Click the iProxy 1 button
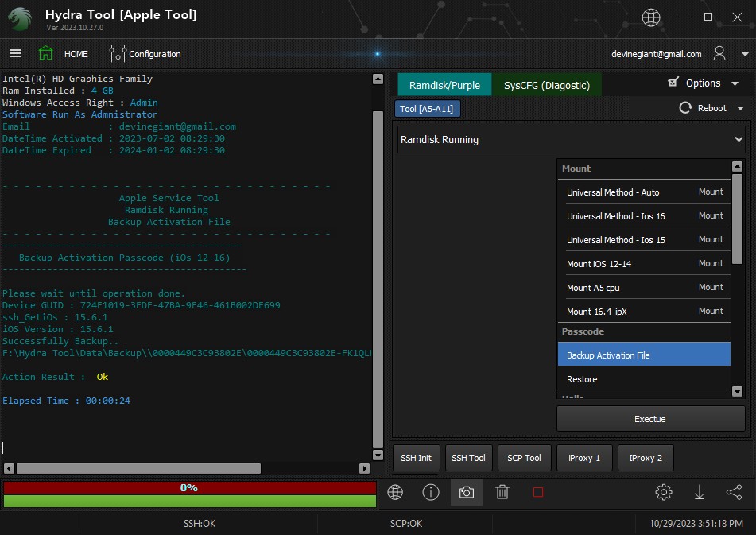The height and width of the screenshot is (535, 756). click(x=584, y=458)
